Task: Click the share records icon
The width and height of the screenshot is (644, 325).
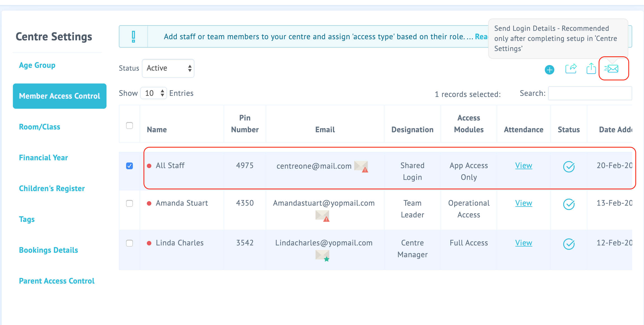Action: tap(571, 69)
